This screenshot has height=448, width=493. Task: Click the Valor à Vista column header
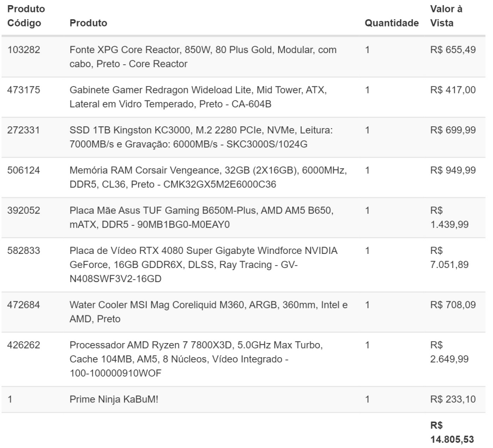[x=446, y=16]
